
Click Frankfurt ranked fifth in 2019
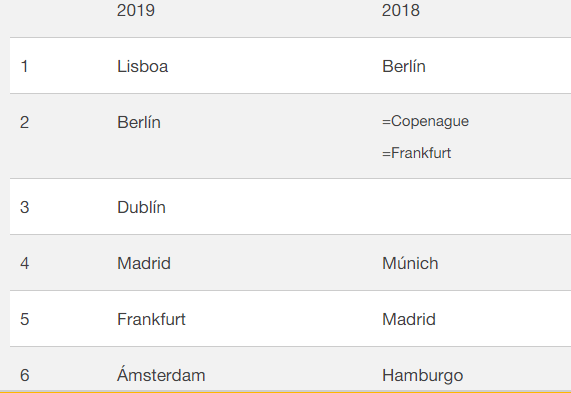151,319
